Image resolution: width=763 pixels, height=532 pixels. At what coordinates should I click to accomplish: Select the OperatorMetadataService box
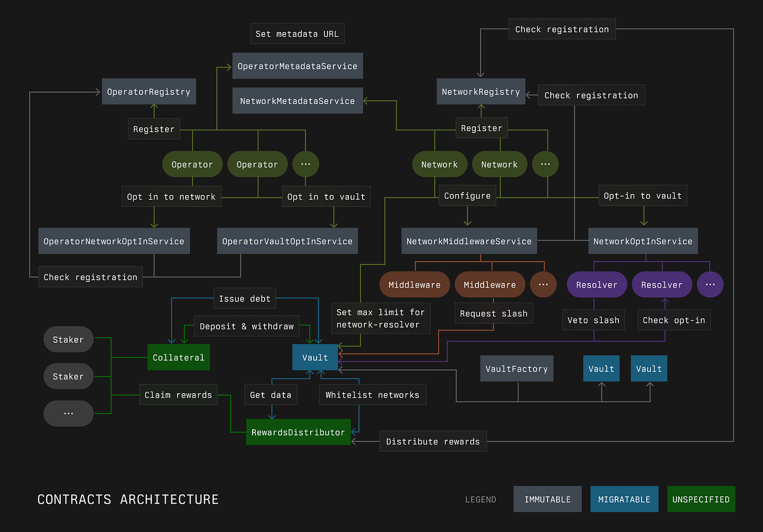coord(298,66)
